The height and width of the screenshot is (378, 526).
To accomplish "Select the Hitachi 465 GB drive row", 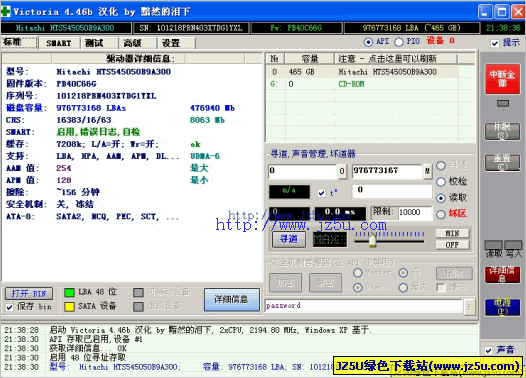I will [x=362, y=72].
